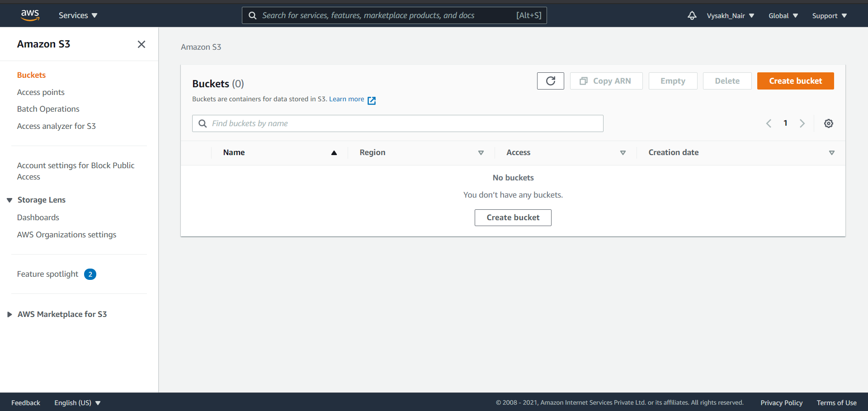The width and height of the screenshot is (868, 411).
Task: Open AWS Organizations settings
Action: [66, 235]
